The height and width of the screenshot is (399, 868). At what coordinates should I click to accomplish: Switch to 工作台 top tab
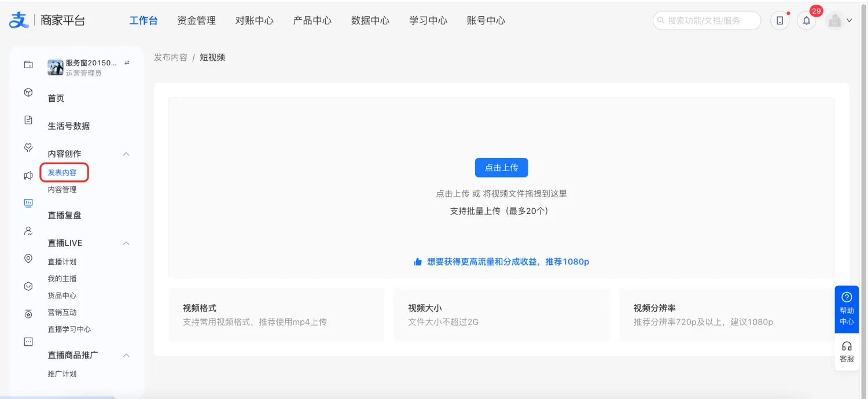pos(144,21)
